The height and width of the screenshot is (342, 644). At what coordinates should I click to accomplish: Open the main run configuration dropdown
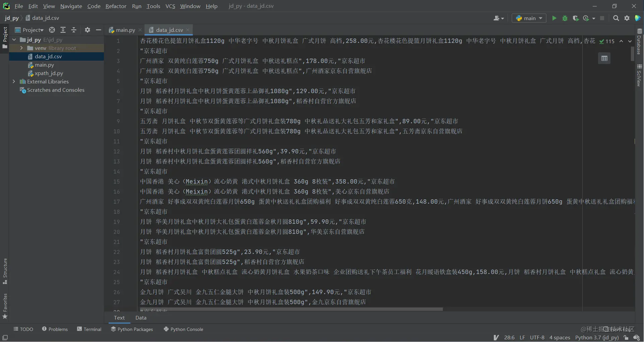(x=529, y=18)
